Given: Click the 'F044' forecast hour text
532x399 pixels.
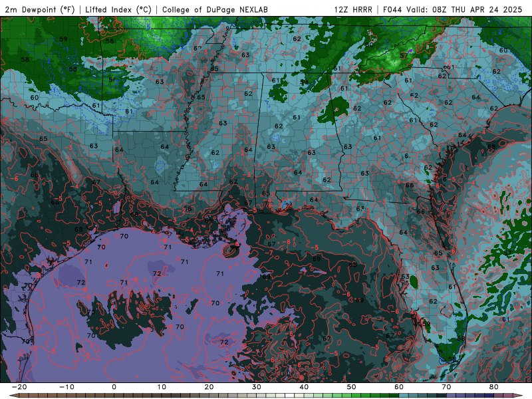Looking at the screenshot, I should [x=392, y=10].
